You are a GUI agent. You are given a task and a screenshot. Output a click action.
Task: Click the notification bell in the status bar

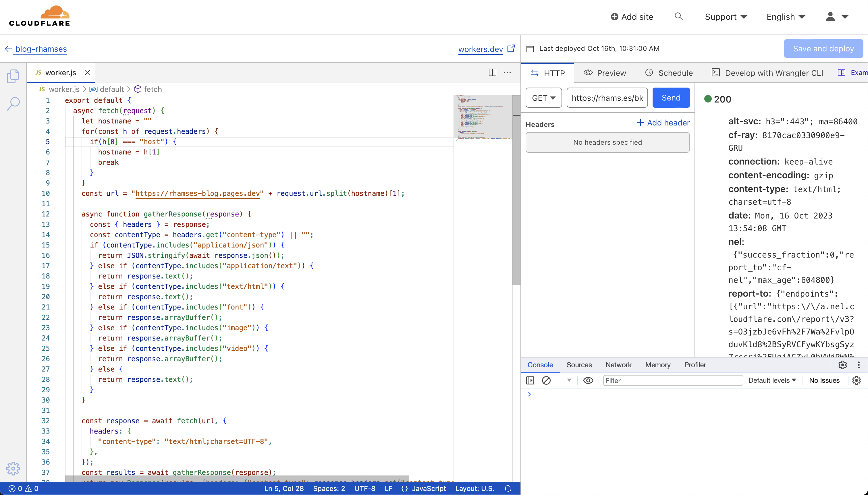(x=508, y=489)
